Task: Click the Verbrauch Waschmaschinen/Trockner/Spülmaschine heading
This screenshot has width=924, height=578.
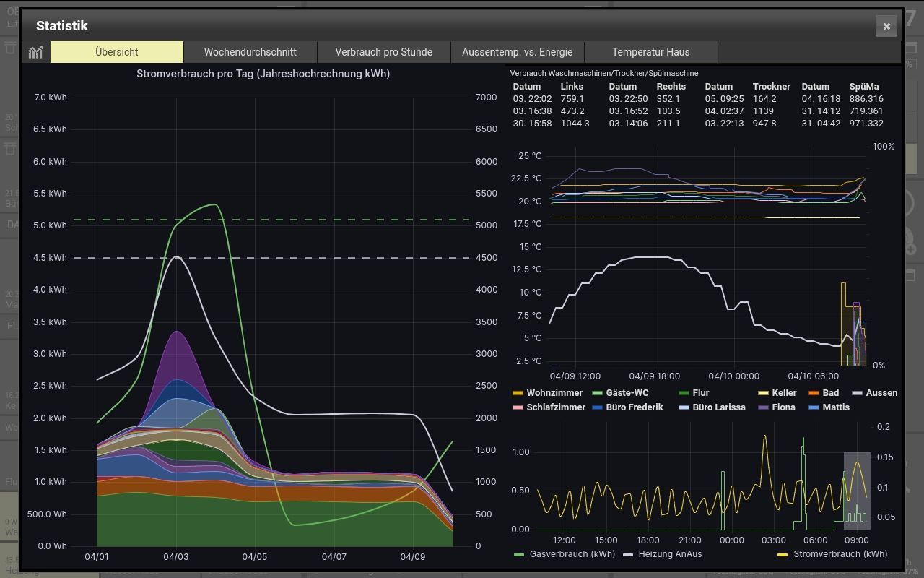Action: pos(604,73)
